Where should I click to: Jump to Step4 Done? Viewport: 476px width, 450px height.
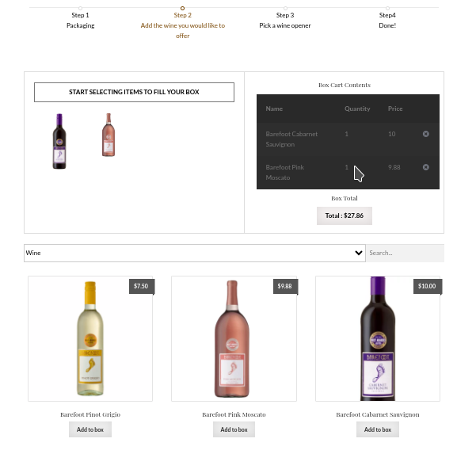point(387,20)
